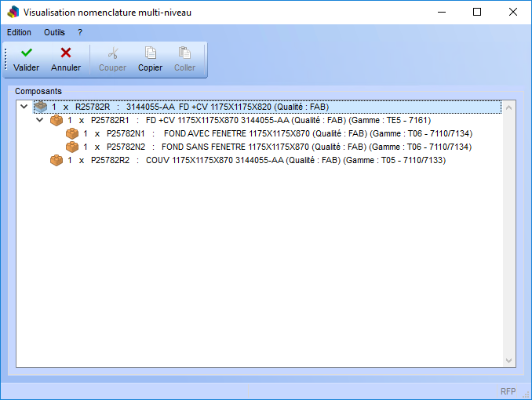Screen dimensions: 532x400
Task: Click the brick icon for P25782R2
Action: 56,160
